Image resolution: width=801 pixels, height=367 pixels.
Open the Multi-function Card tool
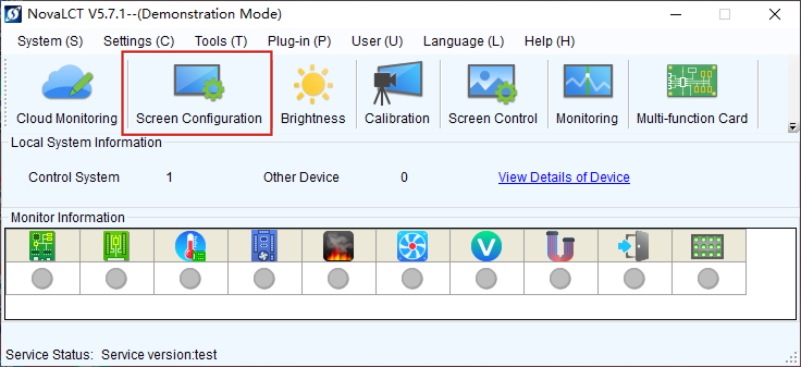(692, 94)
